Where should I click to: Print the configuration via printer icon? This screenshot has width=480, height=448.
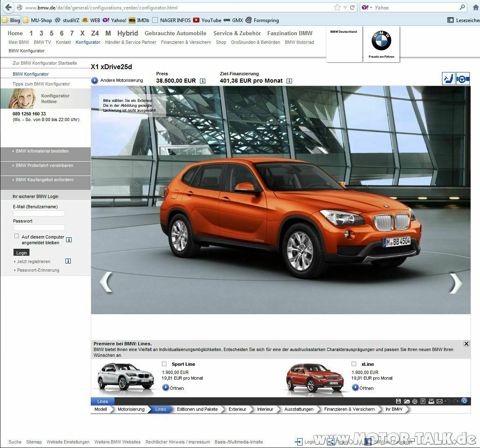pyautogui.click(x=431, y=401)
